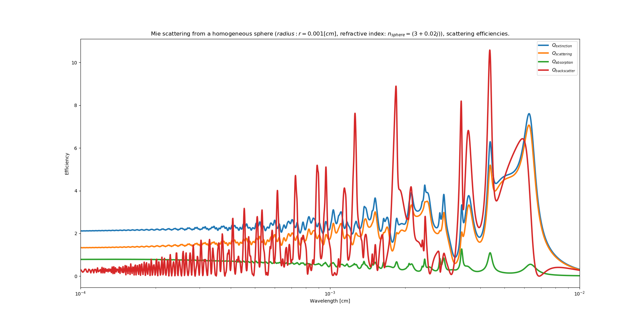Click the Efficiency axis label

point(66,163)
